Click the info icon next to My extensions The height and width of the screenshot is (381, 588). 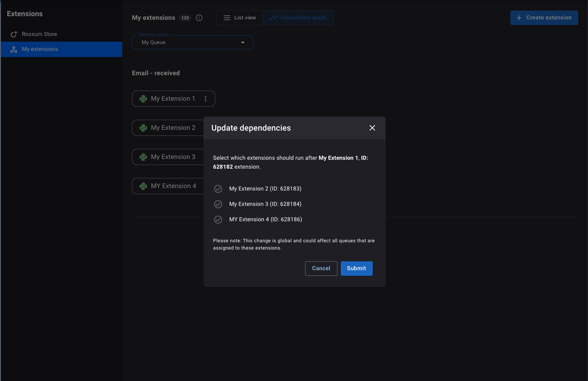199,18
